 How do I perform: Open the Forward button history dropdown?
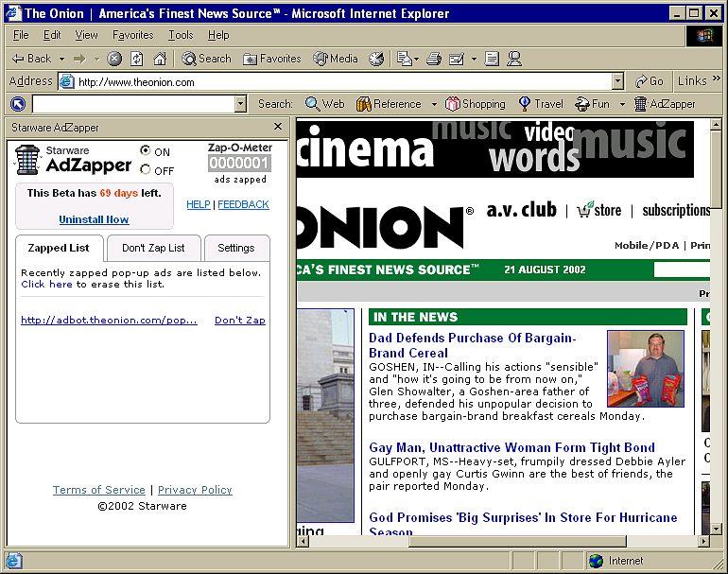click(97, 59)
